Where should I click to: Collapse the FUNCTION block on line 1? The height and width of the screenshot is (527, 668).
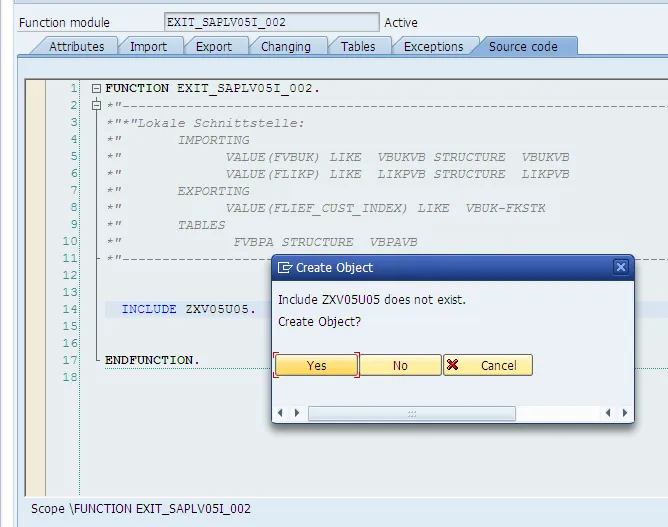pos(96,88)
